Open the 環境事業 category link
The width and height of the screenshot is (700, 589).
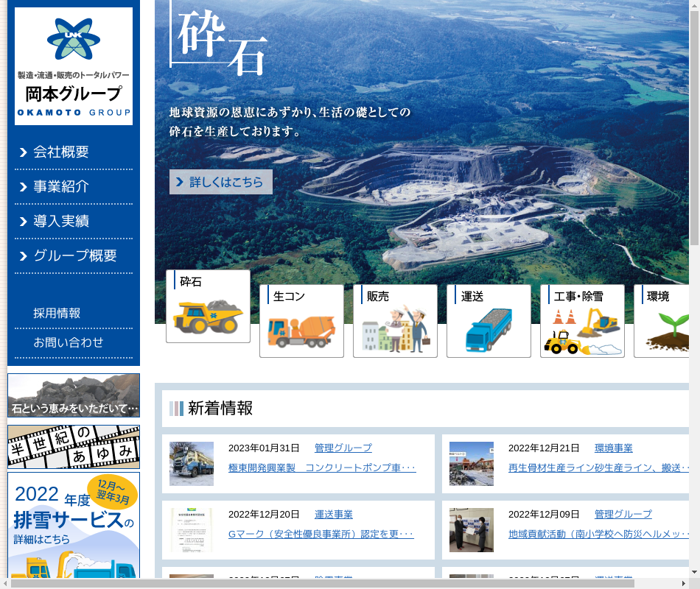tap(613, 448)
